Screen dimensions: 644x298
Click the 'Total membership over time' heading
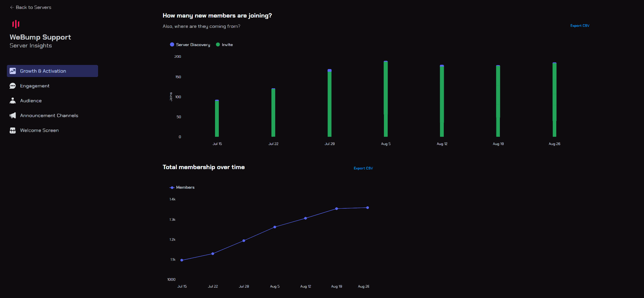[x=204, y=167]
